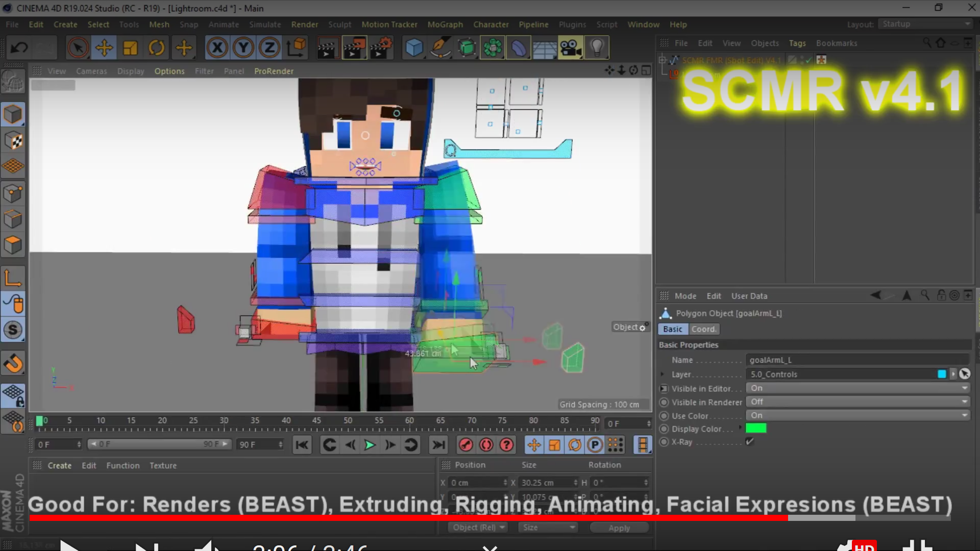Toggle Enable Axis L icon
Image resolution: width=980 pixels, height=551 pixels.
click(x=13, y=278)
